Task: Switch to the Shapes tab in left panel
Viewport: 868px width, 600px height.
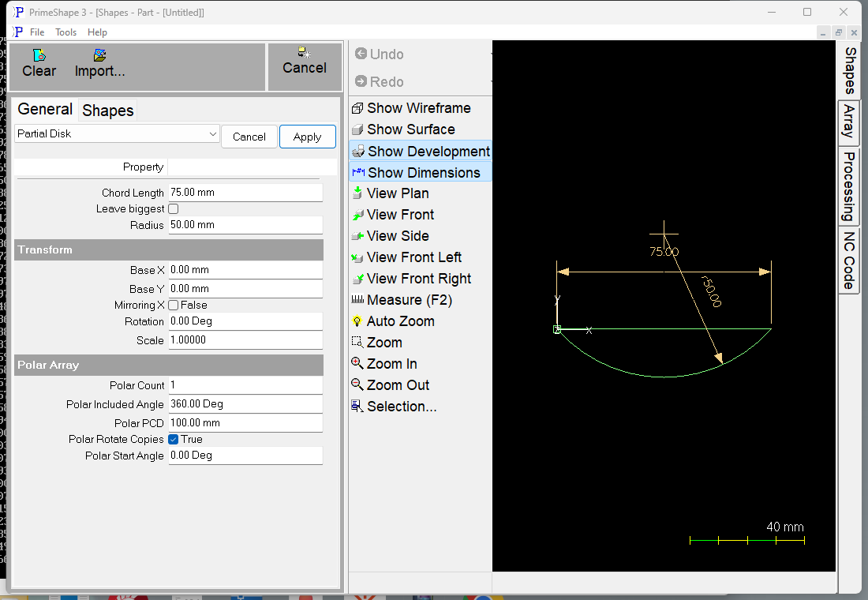Action: point(108,111)
